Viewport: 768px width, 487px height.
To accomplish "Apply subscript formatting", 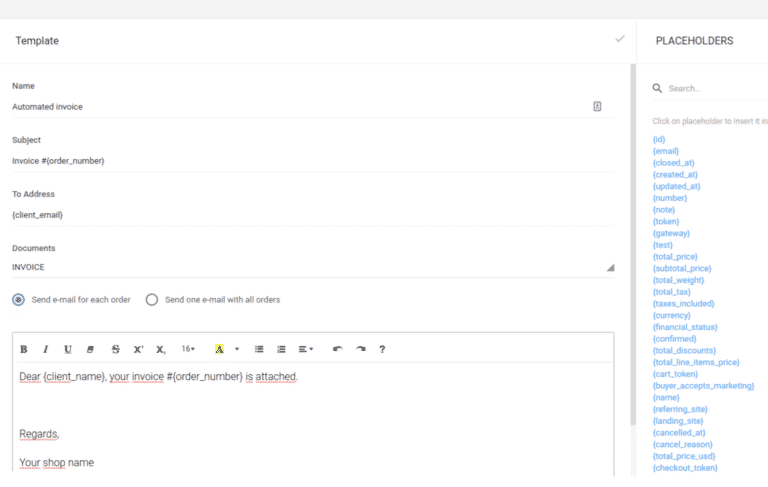I will tap(161, 349).
